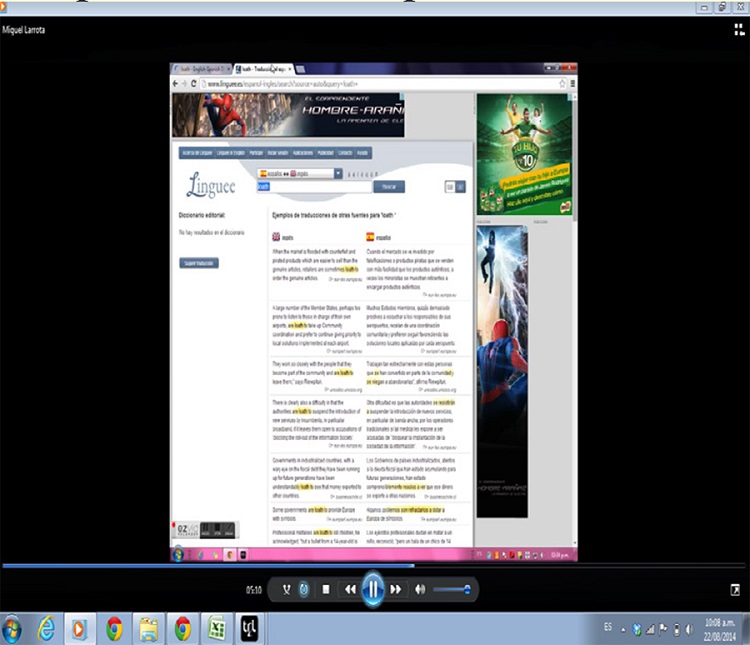Viewport: 750px width, 645px height.
Task: Skip to the previous track
Action: pos(350,590)
